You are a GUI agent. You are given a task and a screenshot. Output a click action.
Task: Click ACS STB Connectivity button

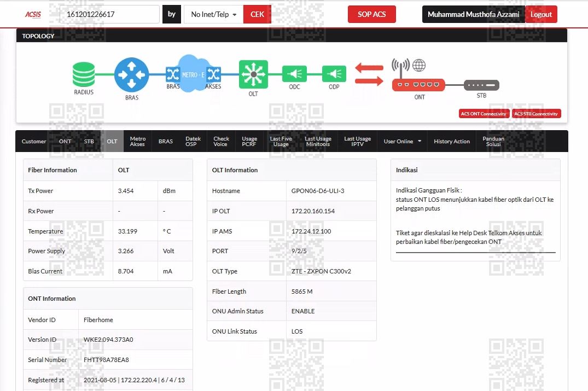click(x=536, y=114)
